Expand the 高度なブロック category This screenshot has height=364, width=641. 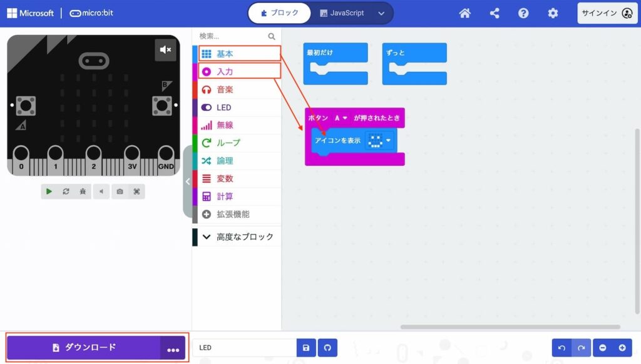point(237,237)
